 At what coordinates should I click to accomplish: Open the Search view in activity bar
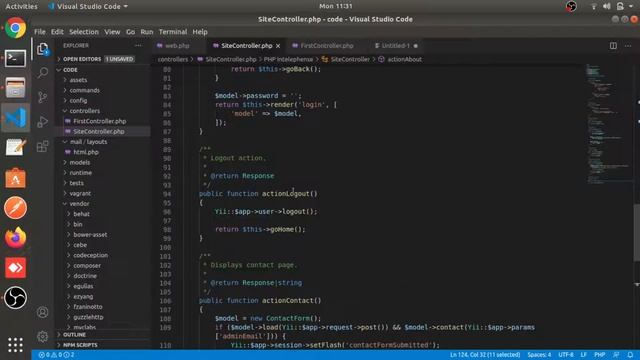tap(42, 73)
